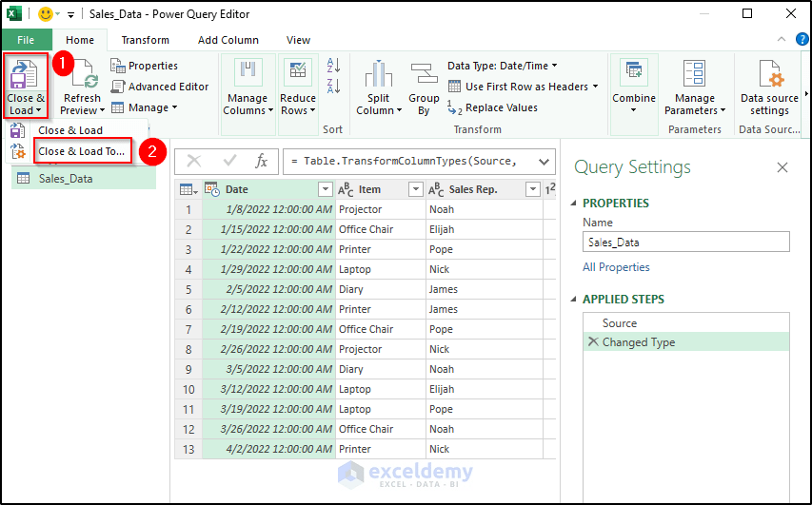The image size is (812, 505).
Task: Click Item column ABC type icon
Action: pos(346,190)
